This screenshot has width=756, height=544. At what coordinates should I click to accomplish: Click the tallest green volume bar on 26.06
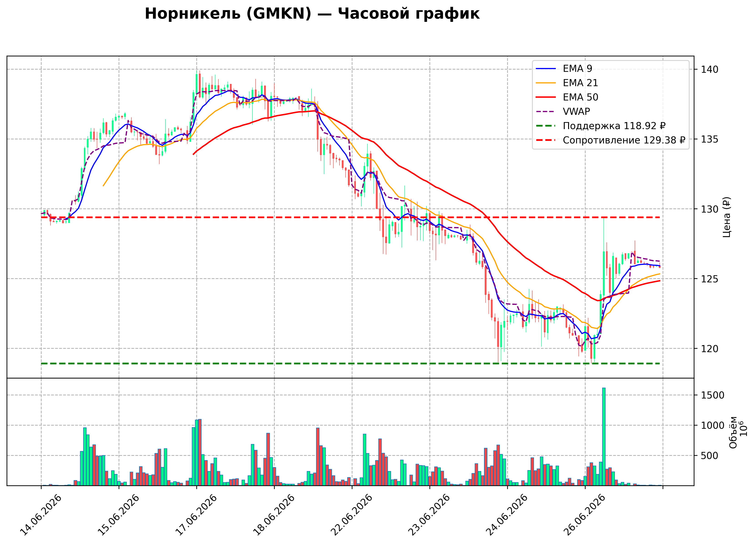coord(604,437)
